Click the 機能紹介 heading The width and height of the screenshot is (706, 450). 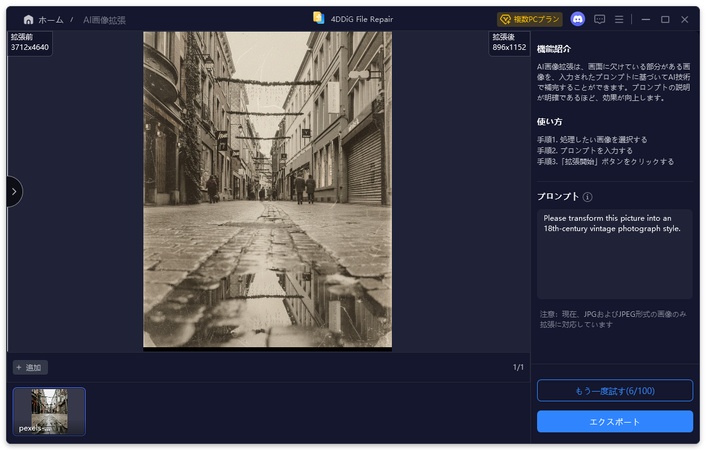(x=553, y=49)
